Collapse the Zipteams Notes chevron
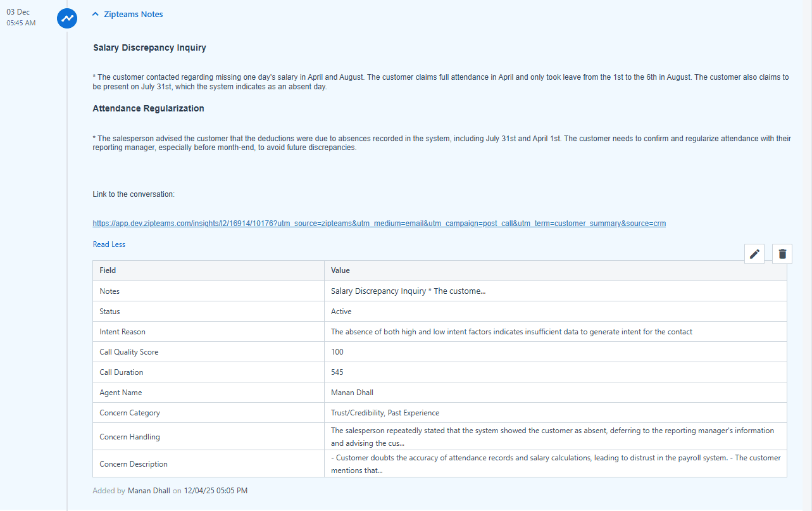The width and height of the screenshot is (812, 511). click(95, 15)
